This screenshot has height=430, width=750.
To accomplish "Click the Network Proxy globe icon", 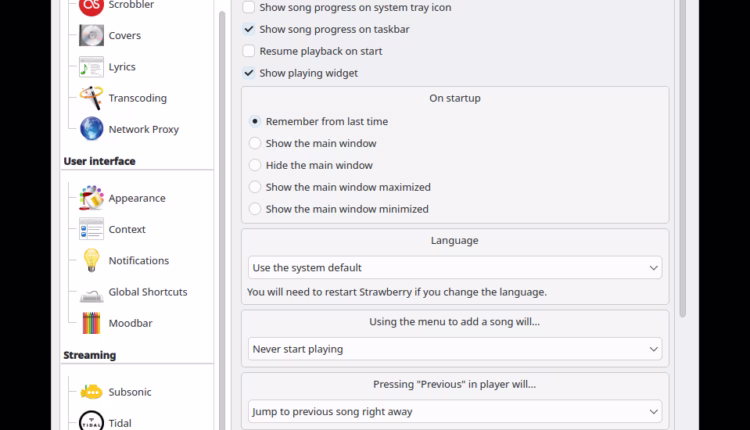I will click(91, 129).
